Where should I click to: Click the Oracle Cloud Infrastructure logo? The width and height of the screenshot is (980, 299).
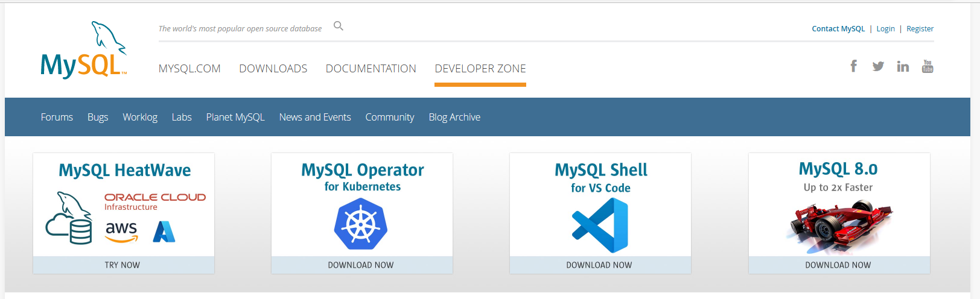(155, 201)
